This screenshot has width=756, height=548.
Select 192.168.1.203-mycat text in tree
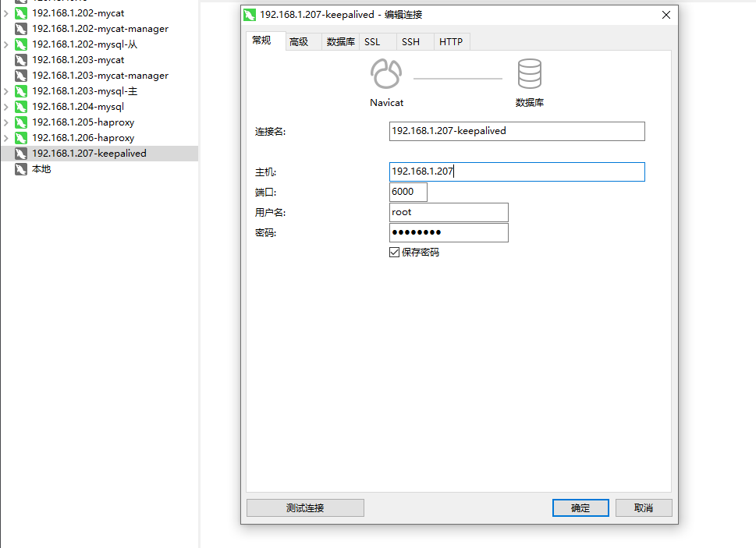tap(78, 60)
